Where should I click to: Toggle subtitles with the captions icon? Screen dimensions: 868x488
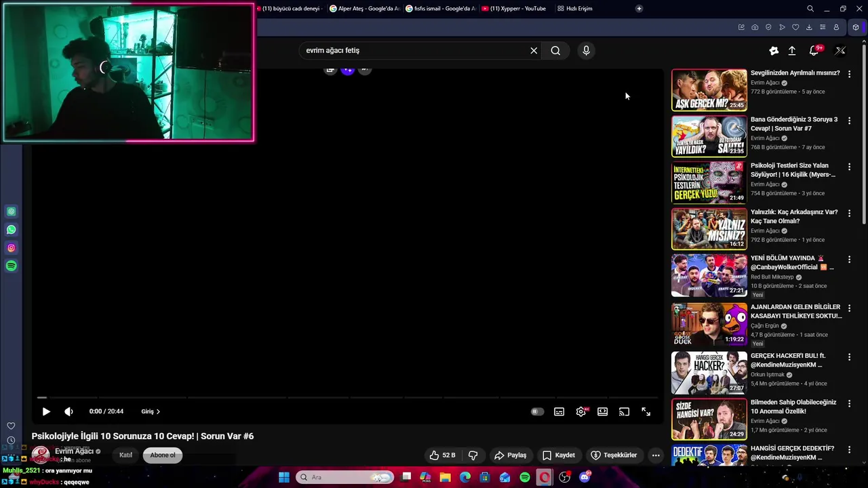559,411
